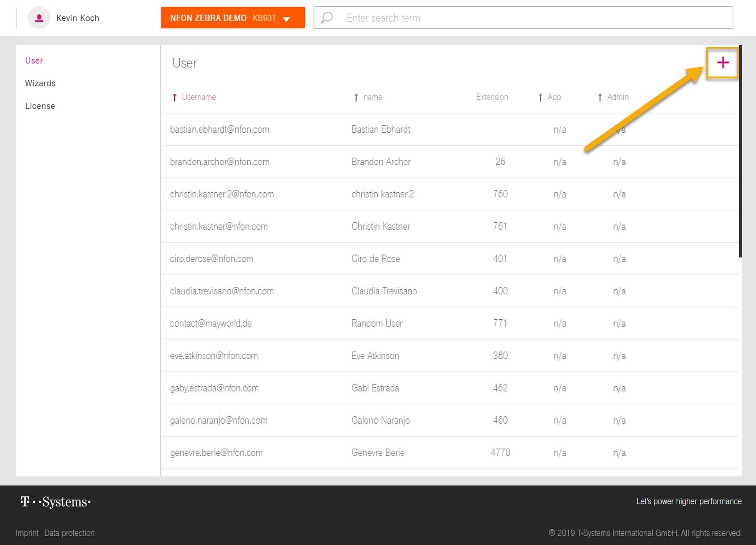Open the Genevre Berie user row
Screen dimensions: 756x545
click(378, 453)
